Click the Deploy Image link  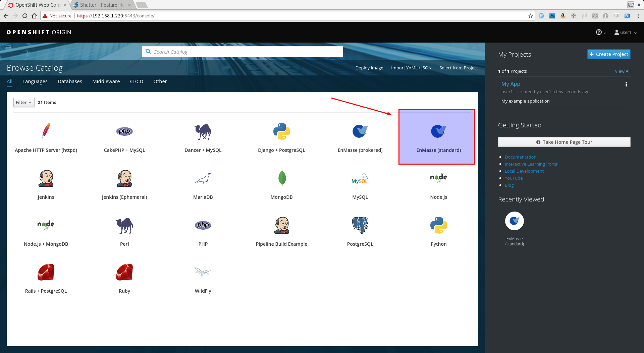[369, 68]
